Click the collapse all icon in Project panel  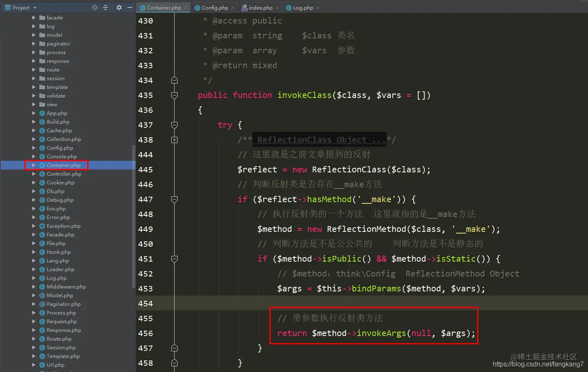pos(106,7)
